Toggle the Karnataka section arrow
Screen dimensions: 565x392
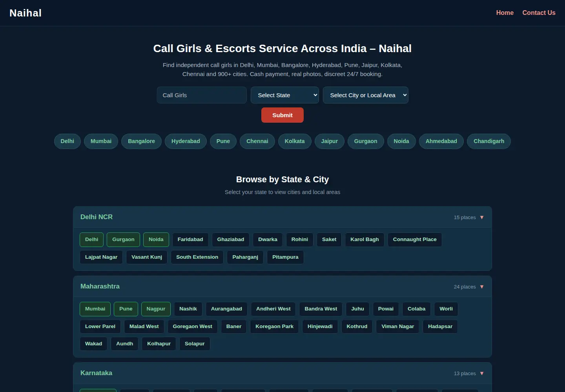click(482, 374)
